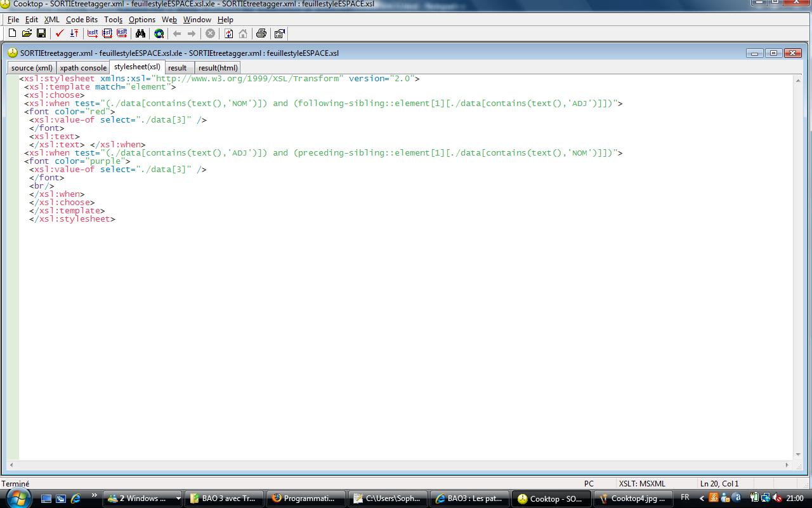Go back with the left arrow

177,33
